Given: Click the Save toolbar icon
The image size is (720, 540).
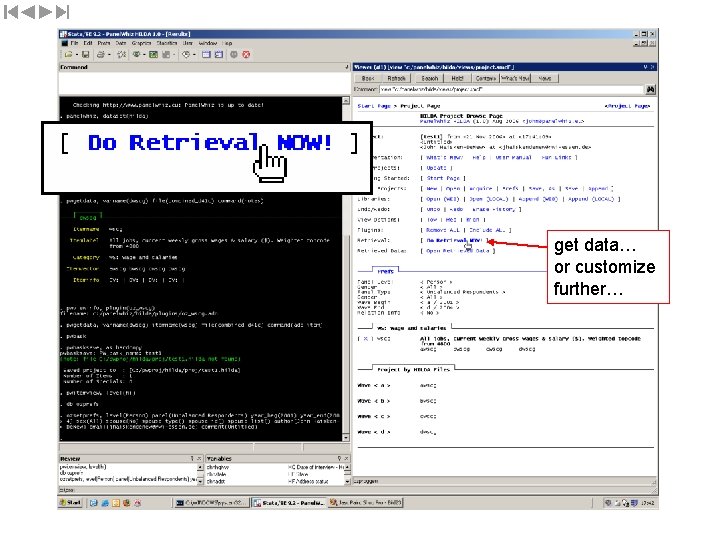Looking at the screenshot, I should pyautogui.click(x=85, y=55).
